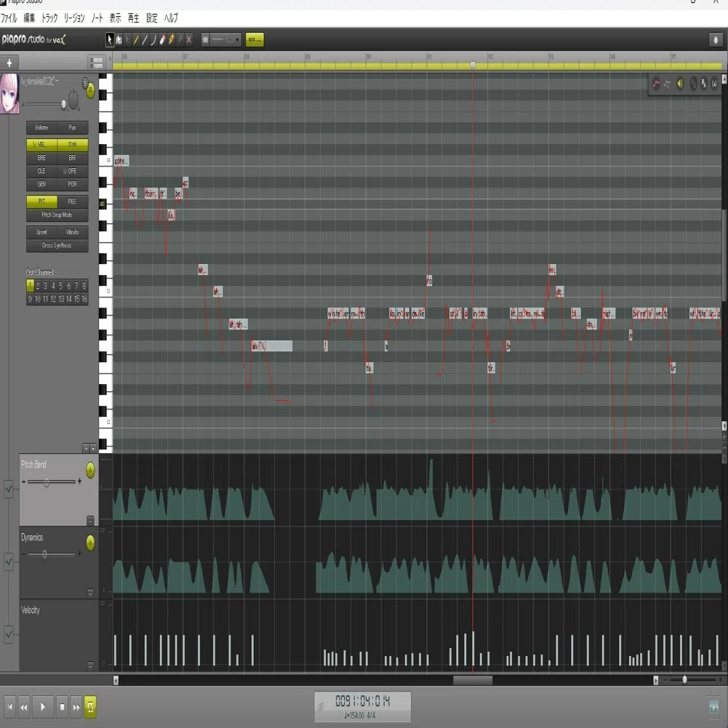Viewport: 728px width, 728px height.
Task: Start playback with the play button
Action: coord(43,707)
